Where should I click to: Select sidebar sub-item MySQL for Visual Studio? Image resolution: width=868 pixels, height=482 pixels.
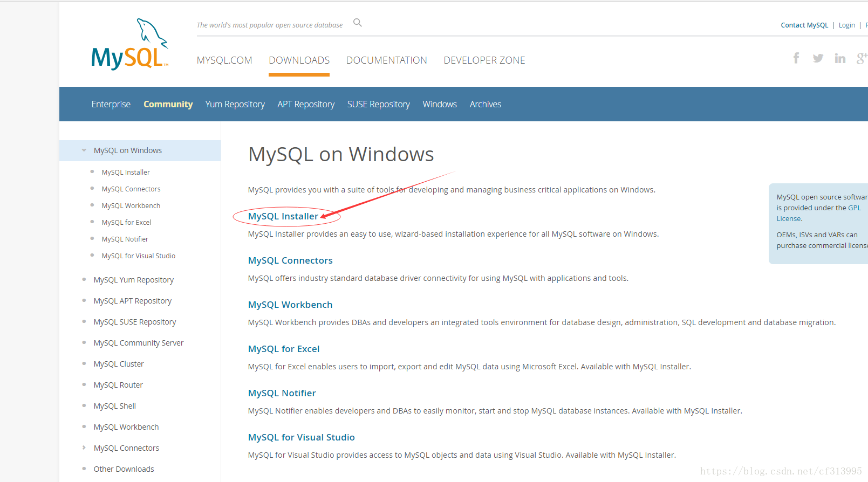click(139, 256)
